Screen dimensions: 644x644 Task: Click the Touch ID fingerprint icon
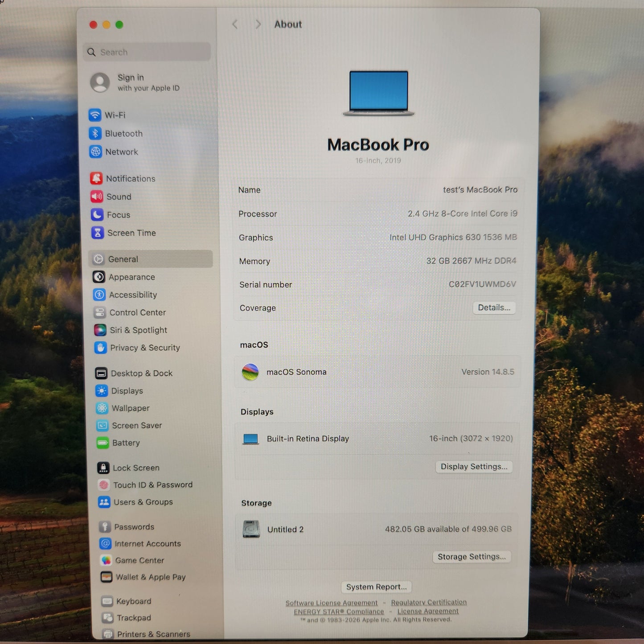click(x=104, y=485)
